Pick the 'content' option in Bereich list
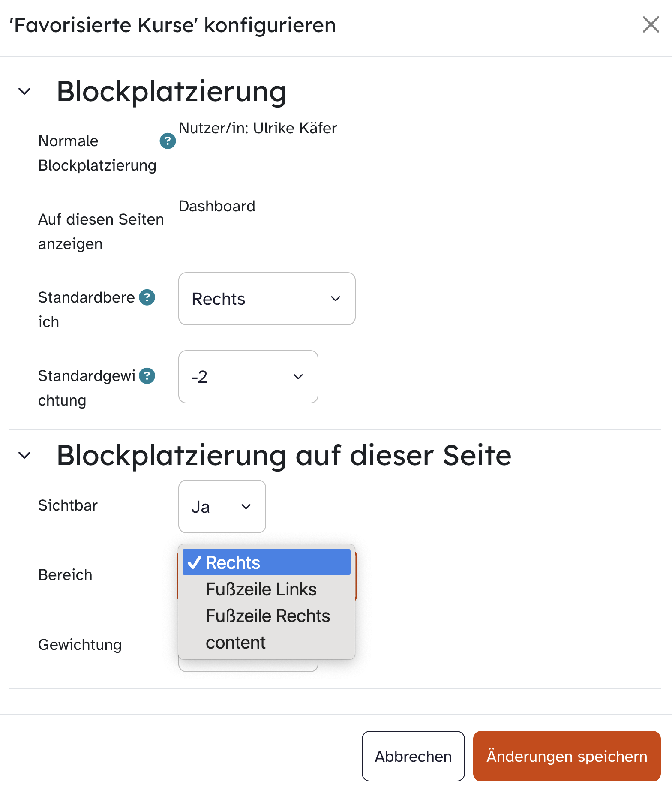This screenshot has width=672, height=793. [x=236, y=643]
